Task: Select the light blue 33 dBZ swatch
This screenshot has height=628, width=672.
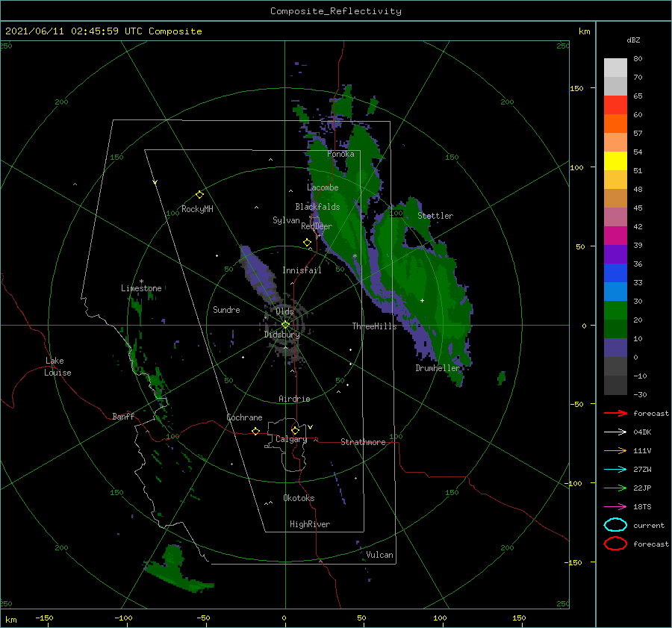Action: (x=615, y=291)
